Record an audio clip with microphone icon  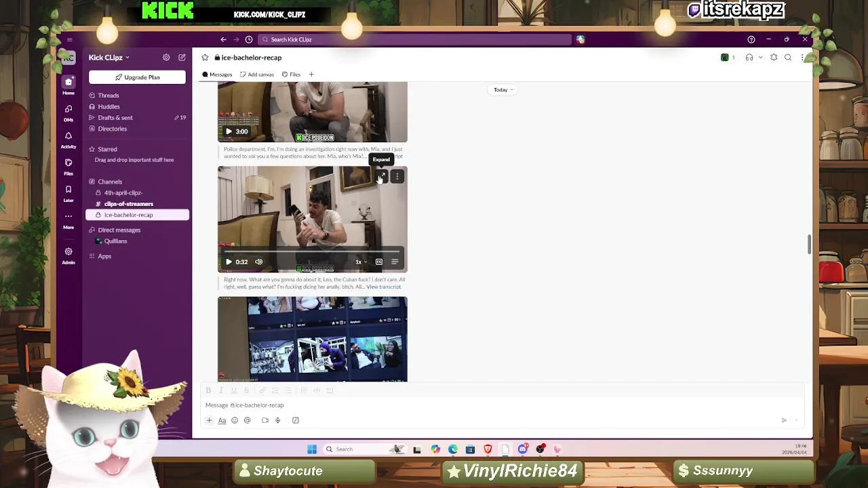pos(278,420)
